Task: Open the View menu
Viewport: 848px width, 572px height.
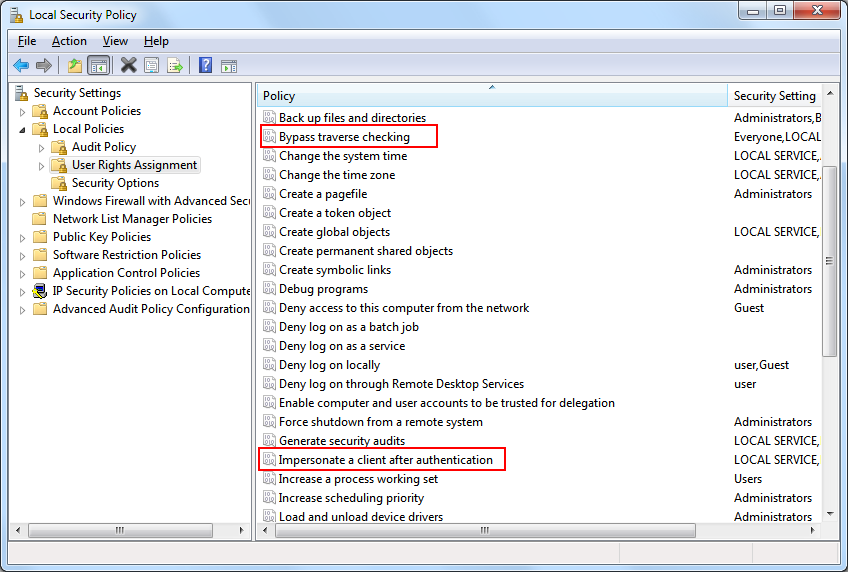Action: click(x=115, y=41)
